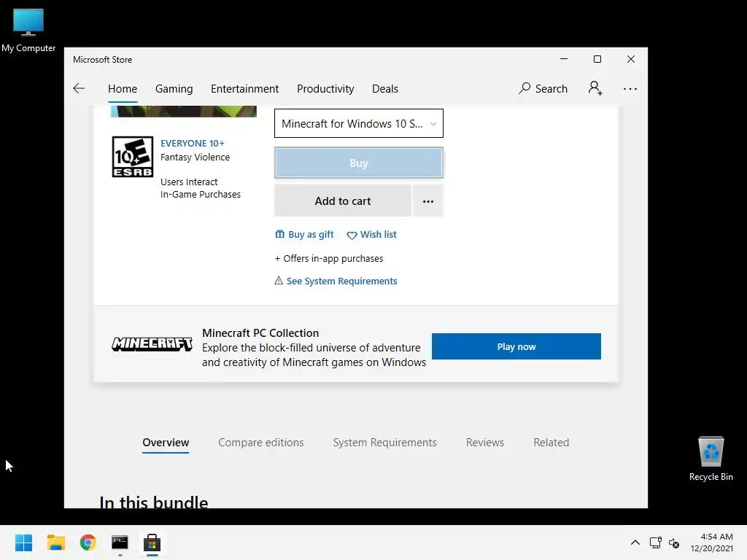
Task: Close the Microsoft Store window
Action: tap(631, 59)
